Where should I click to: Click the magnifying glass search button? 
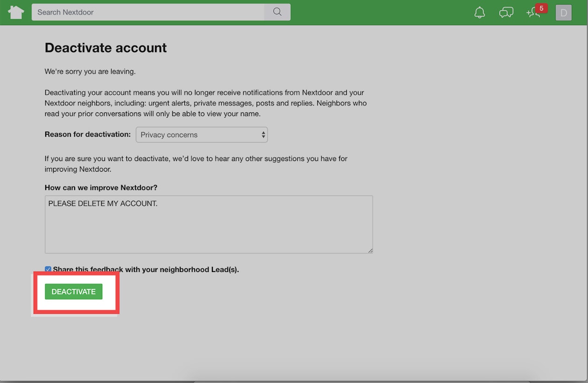point(277,12)
